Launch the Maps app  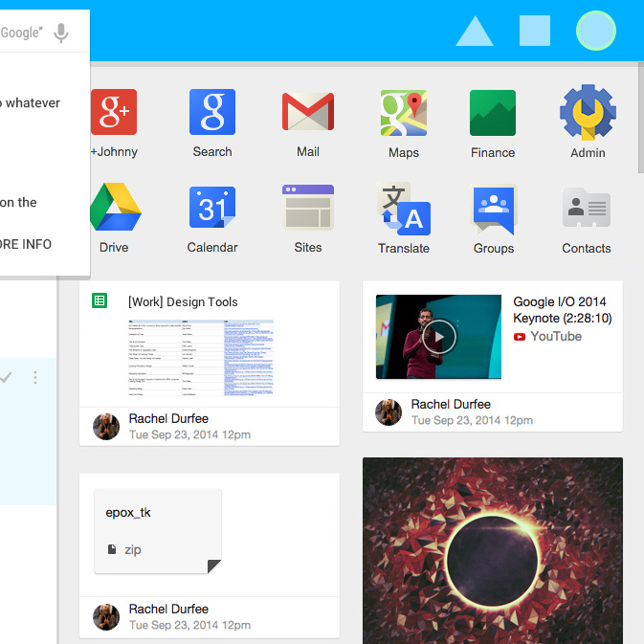[x=404, y=113]
